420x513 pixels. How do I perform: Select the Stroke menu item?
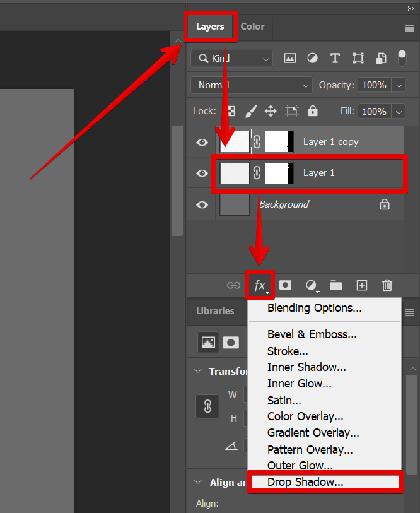coord(288,351)
